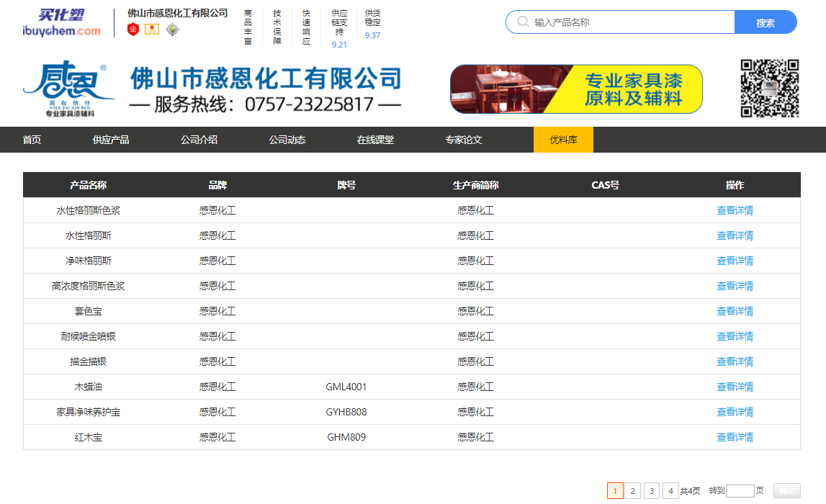826x504 pixels.
Task: Click the ibuychem.com site logo
Action: (61, 22)
